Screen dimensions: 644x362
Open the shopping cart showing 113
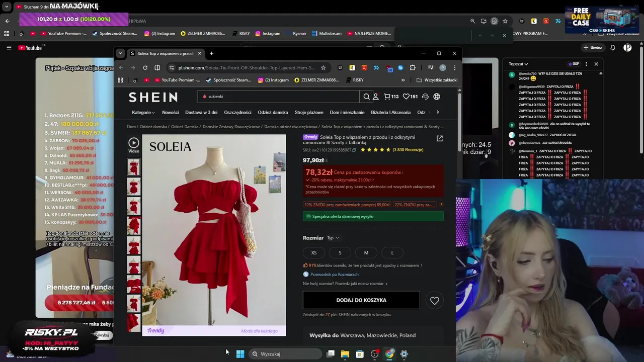pyautogui.click(x=391, y=97)
